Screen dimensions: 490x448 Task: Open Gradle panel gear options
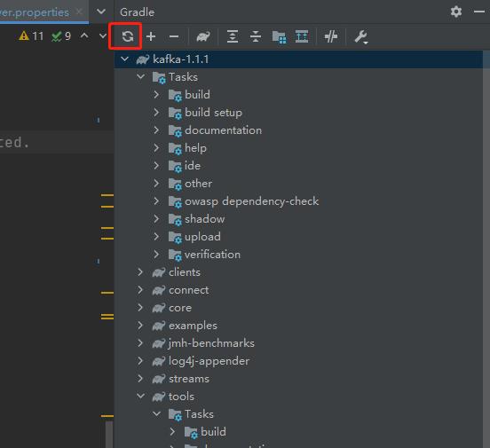(456, 12)
